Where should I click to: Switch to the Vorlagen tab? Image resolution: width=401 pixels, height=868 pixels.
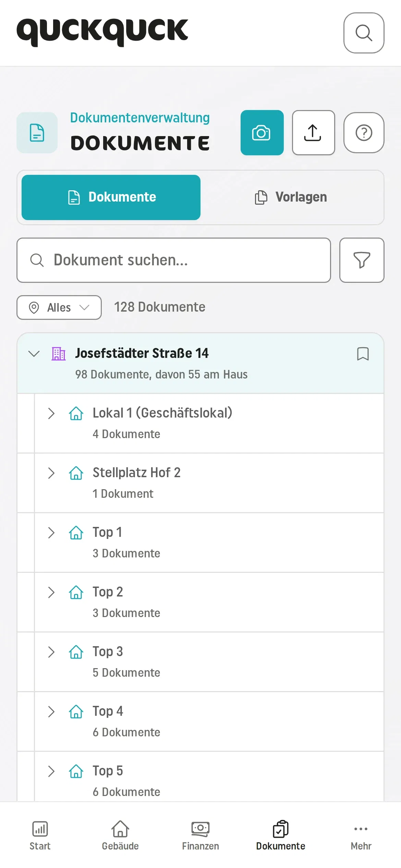tap(291, 197)
